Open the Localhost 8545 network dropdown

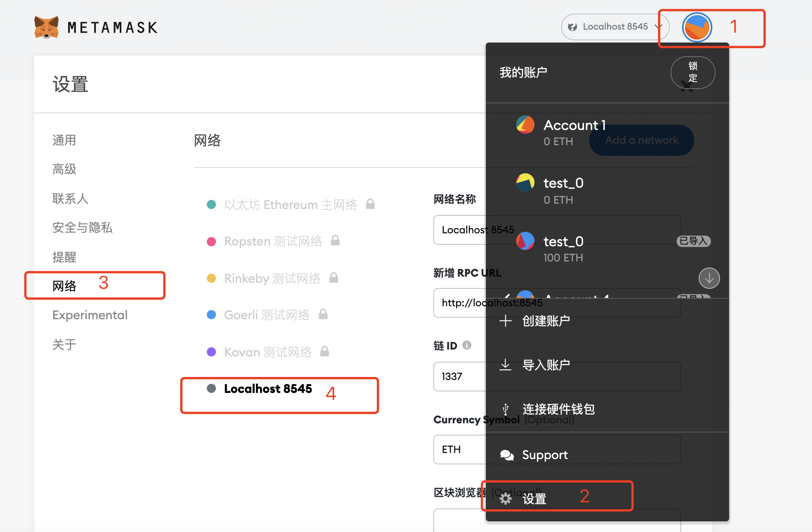click(615, 27)
